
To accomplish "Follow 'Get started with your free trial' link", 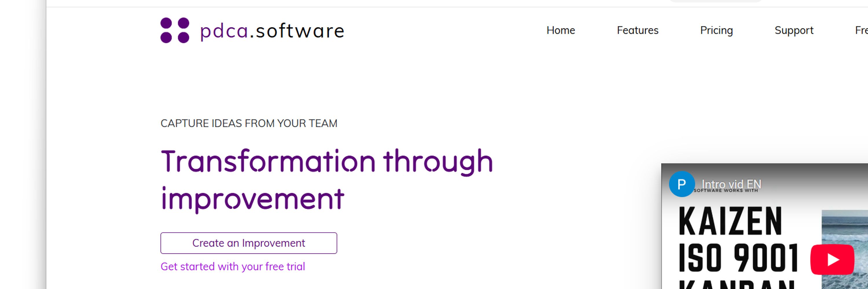I will (233, 266).
